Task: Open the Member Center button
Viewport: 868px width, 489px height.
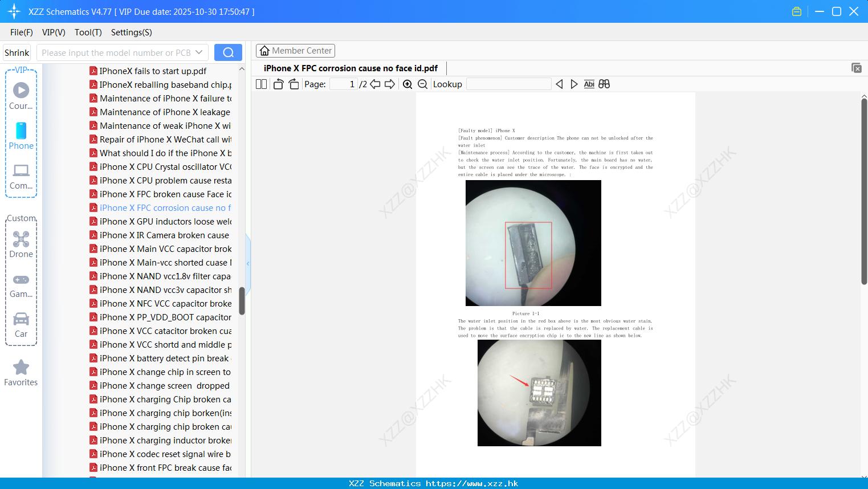Action: tap(295, 51)
